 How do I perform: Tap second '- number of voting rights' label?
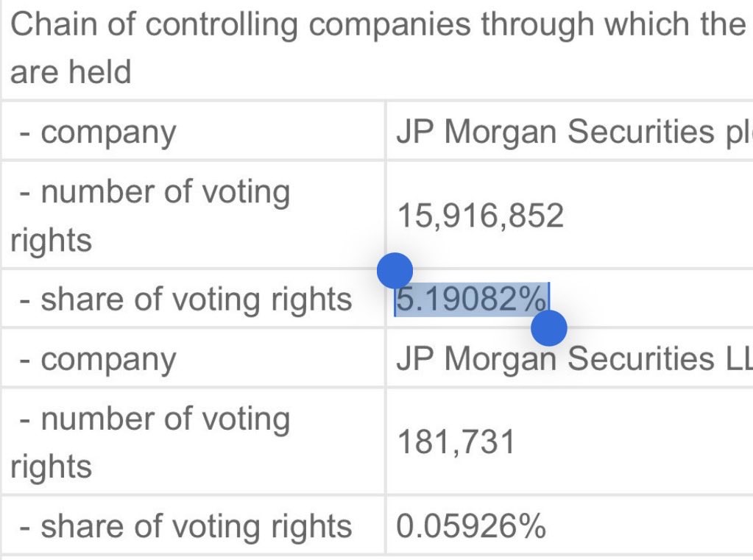[150, 442]
